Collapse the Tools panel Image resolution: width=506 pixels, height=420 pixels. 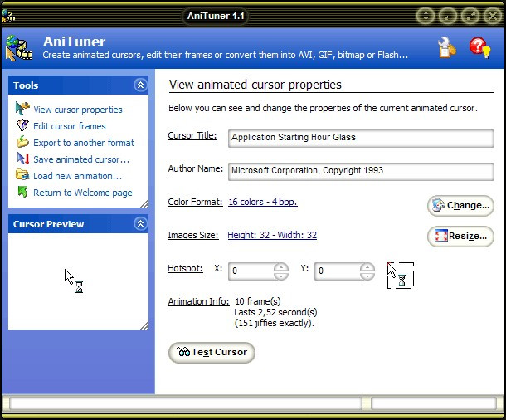pos(140,85)
